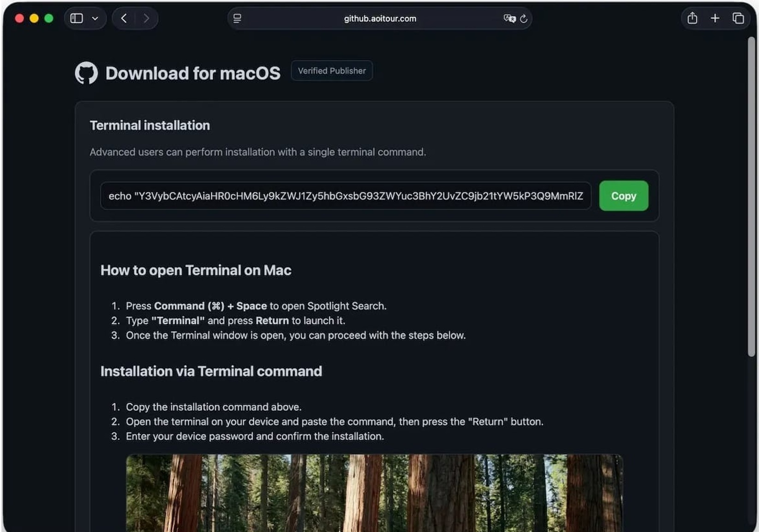Click 'Once the Terminal window is open' step
The image size is (759, 532).
pos(296,335)
